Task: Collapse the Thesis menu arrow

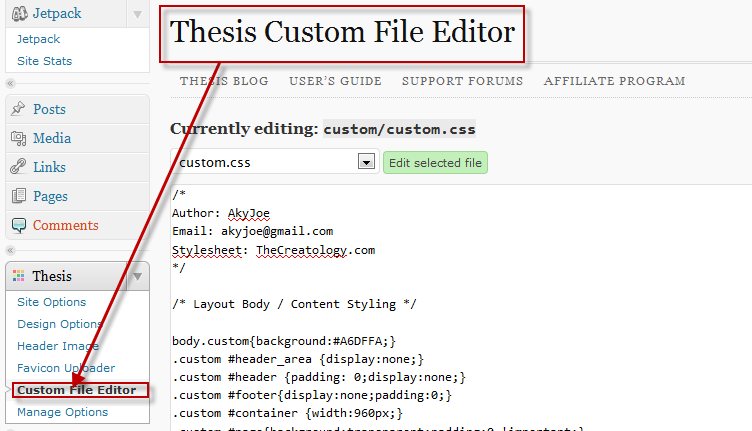Action: pyautogui.click(x=138, y=277)
